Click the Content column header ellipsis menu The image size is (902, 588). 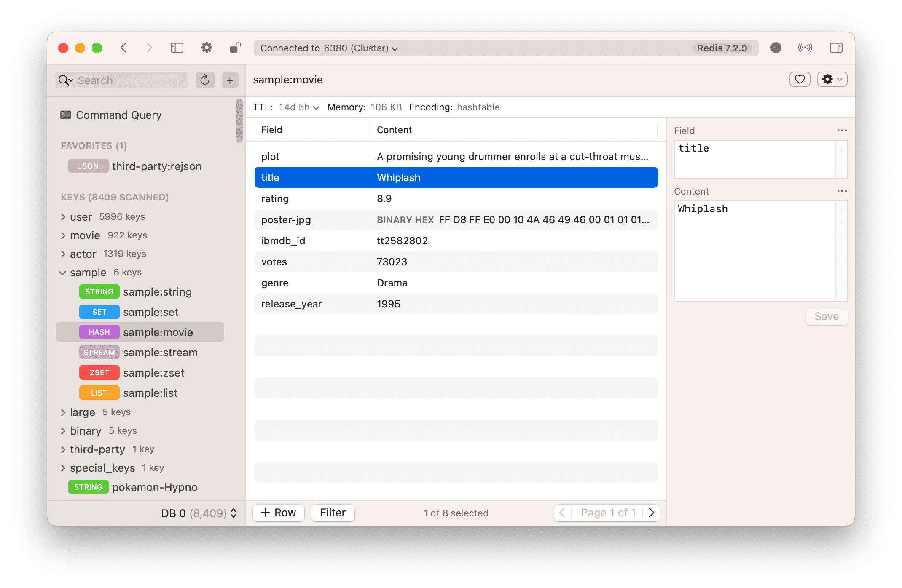coord(842,191)
